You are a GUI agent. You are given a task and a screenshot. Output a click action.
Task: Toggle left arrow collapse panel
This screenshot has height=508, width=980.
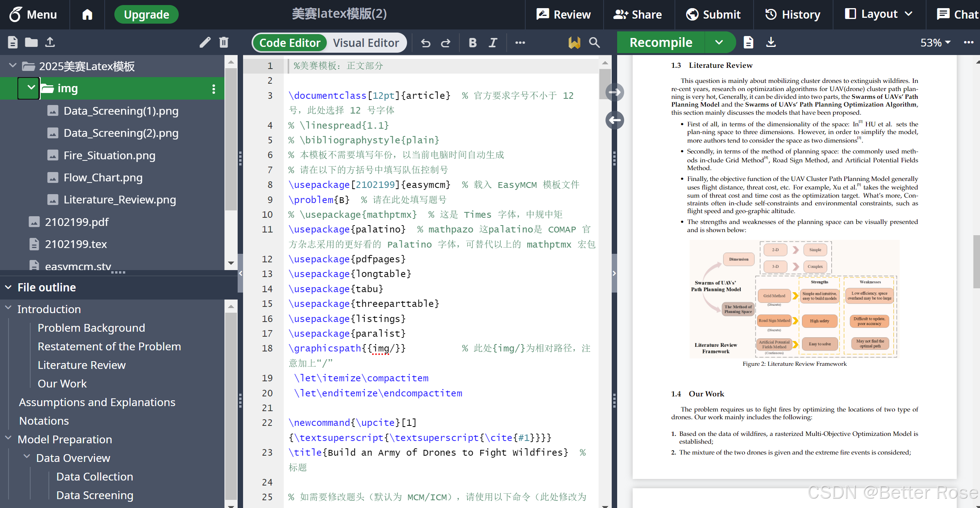(616, 120)
